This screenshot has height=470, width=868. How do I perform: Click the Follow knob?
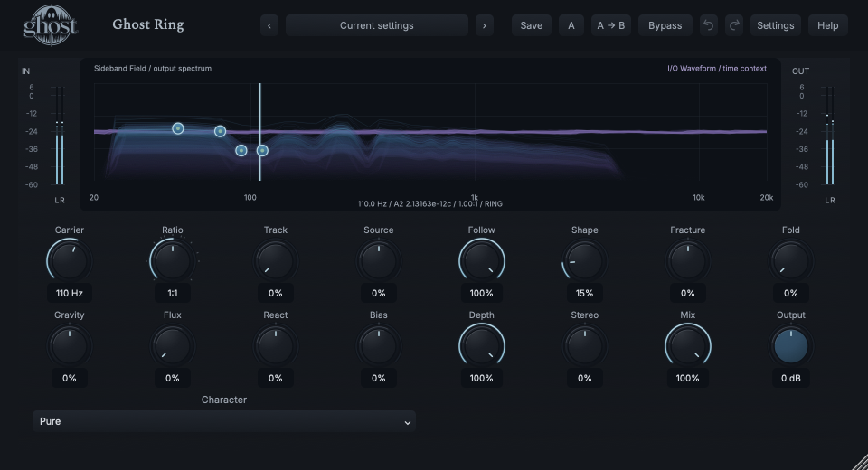tap(482, 260)
